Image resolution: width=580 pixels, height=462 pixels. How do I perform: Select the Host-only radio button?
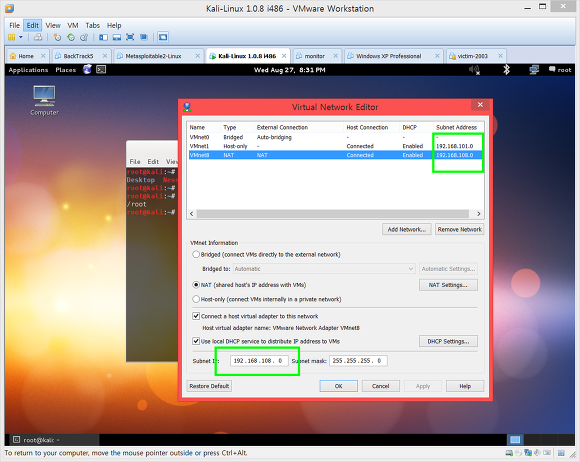click(196, 299)
